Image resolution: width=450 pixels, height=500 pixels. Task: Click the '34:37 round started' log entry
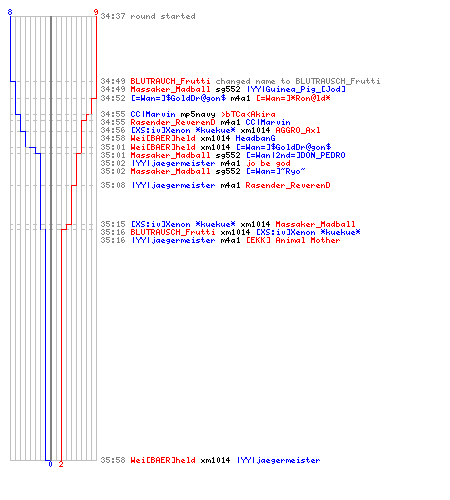click(148, 16)
